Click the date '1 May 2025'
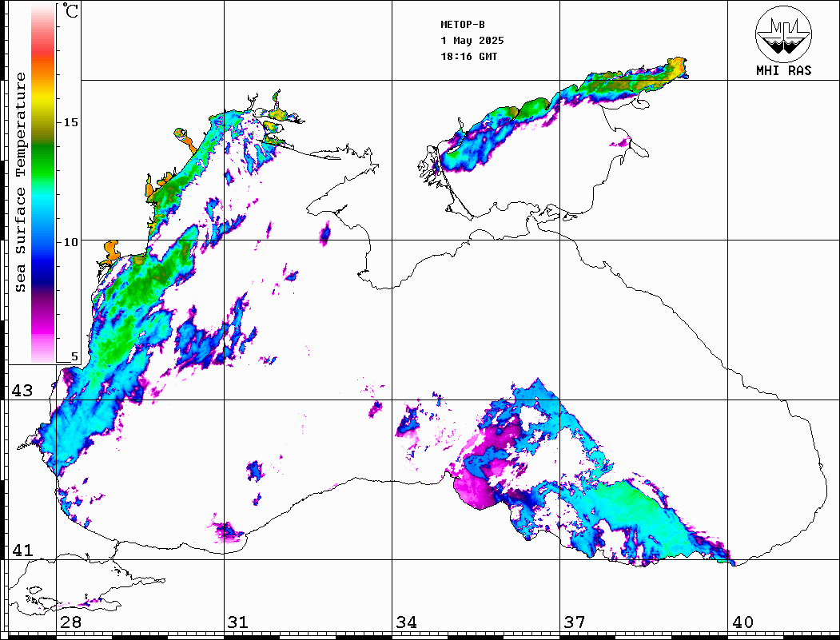The width and height of the screenshot is (840, 640). pyautogui.click(x=472, y=41)
